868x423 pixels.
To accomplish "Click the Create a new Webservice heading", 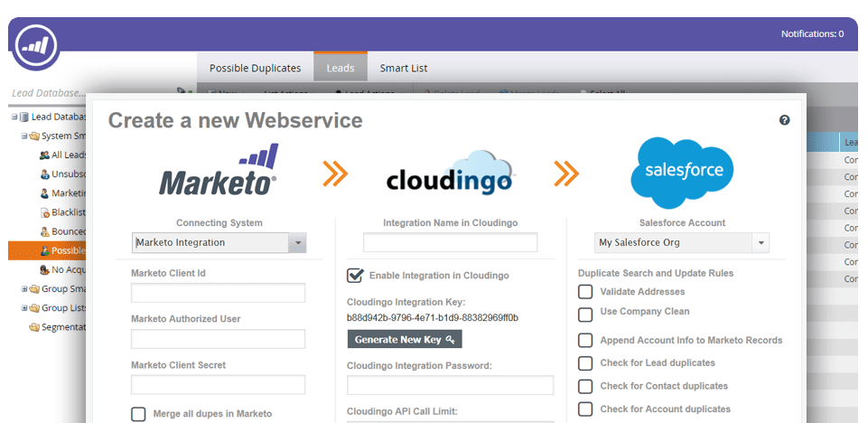I will (x=235, y=120).
